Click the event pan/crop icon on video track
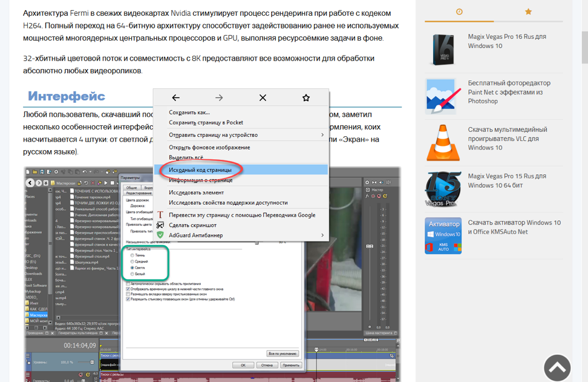The height and width of the screenshot is (382, 588). coord(392,355)
